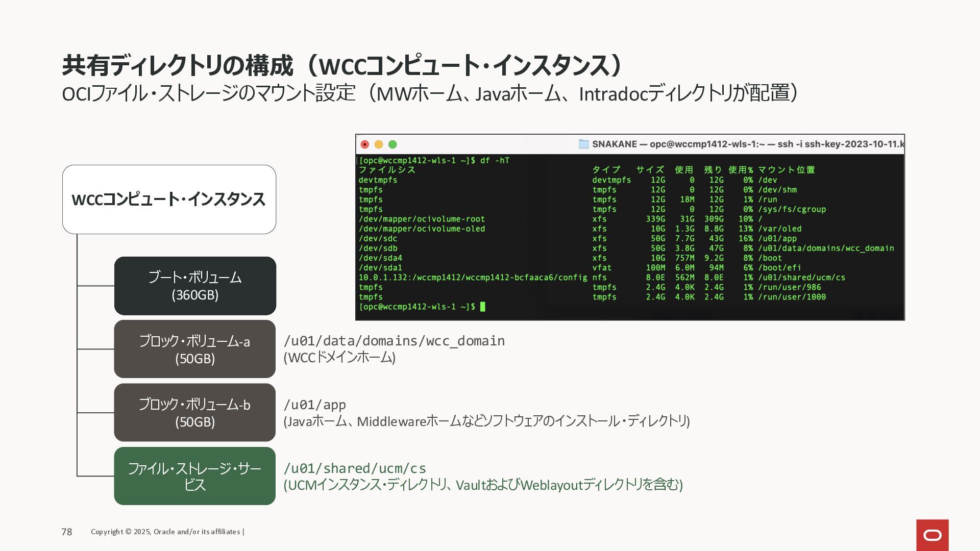Image resolution: width=980 pixels, height=551 pixels.
Task: Click the OCIファイル・ストレージ subtitle text
Action: click(x=429, y=94)
